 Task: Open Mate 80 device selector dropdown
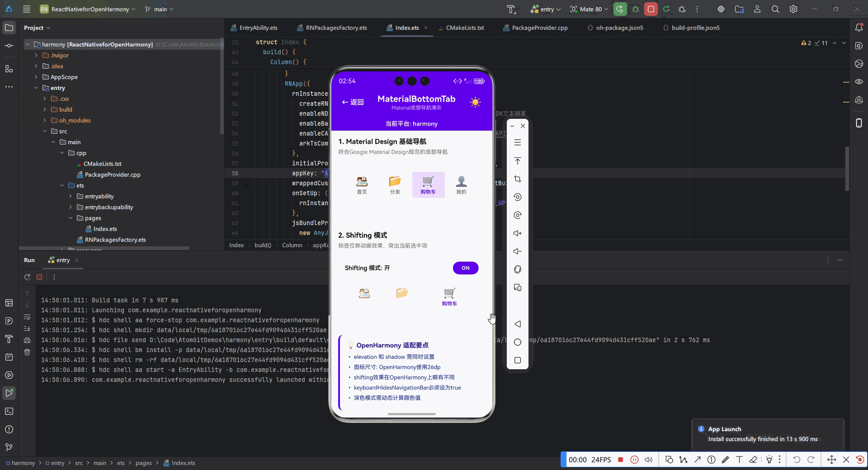tap(590, 9)
